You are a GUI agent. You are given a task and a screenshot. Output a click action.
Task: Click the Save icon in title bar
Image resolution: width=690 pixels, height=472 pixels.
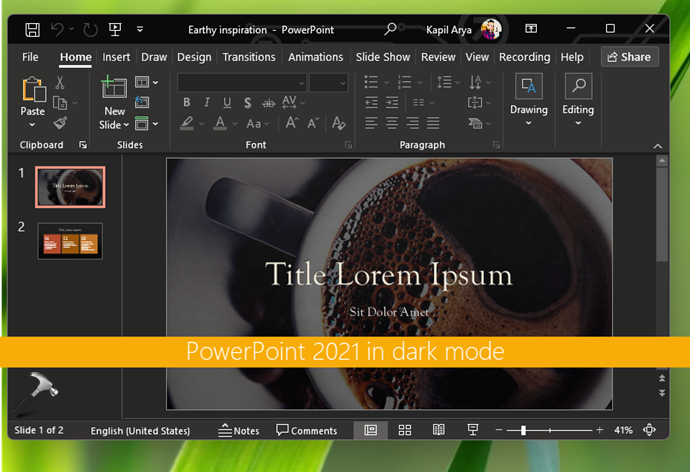pos(32,29)
